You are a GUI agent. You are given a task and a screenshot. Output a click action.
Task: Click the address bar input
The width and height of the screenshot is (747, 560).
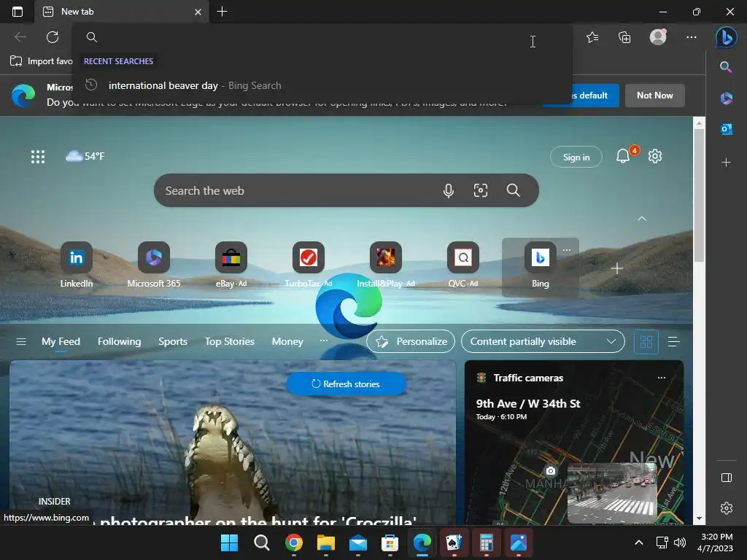(322, 37)
